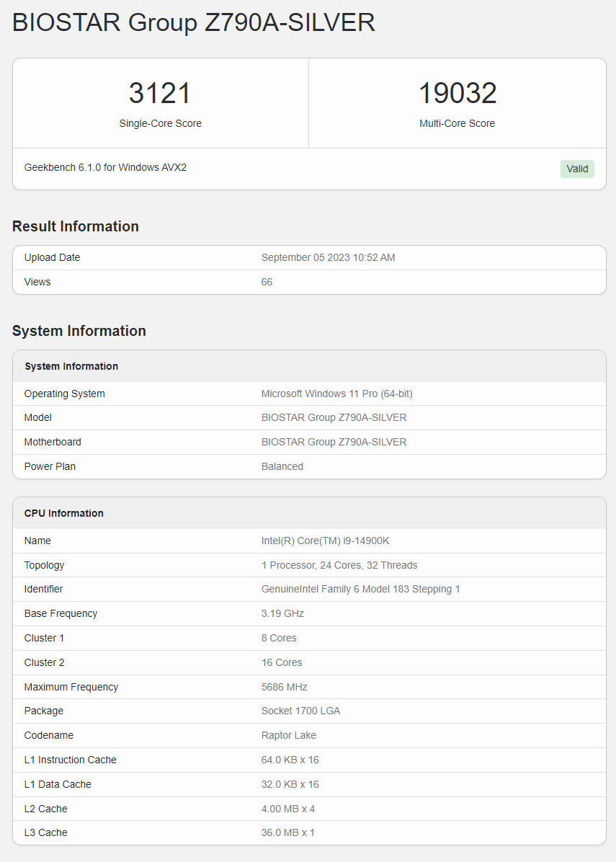Select the 4.00 MB x 4 value
Screen dimensions: 616x862
point(288,809)
